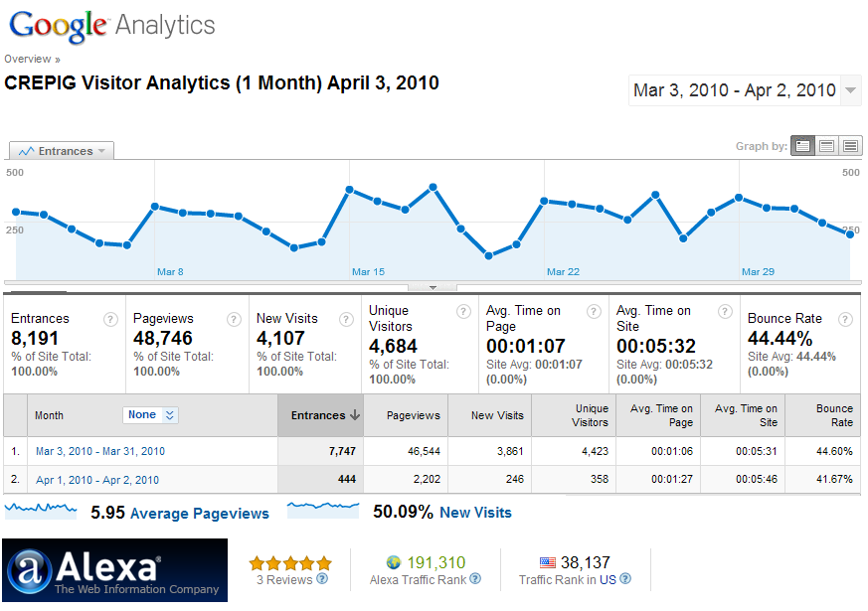Click the Mar 29 graph axis marker

[758, 271]
